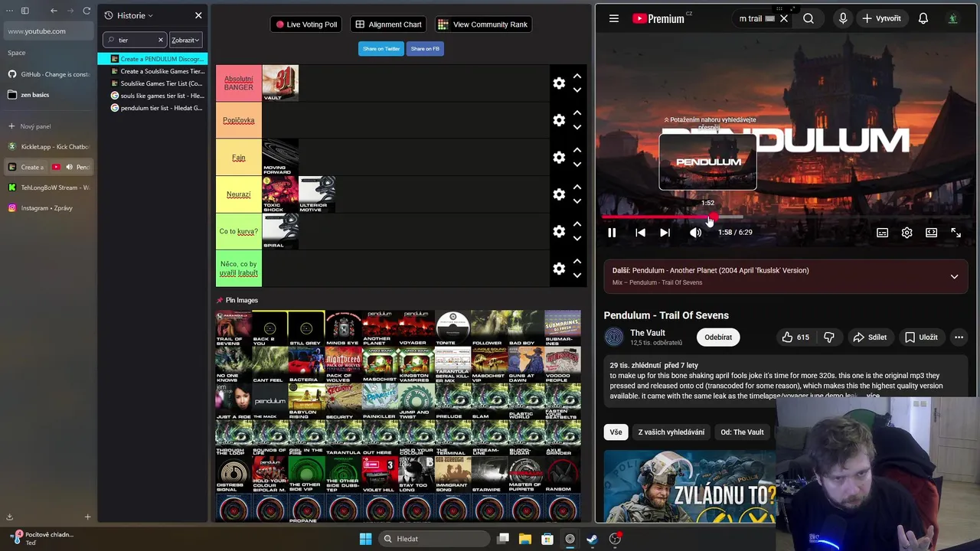980x551 pixels.
Task: Select the Od: The Vault chip
Action: (742, 432)
